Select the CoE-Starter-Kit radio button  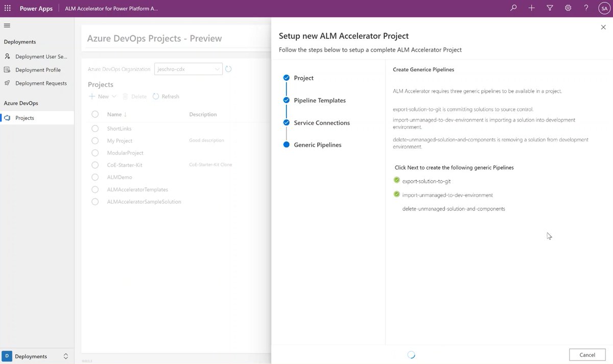(x=95, y=165)
